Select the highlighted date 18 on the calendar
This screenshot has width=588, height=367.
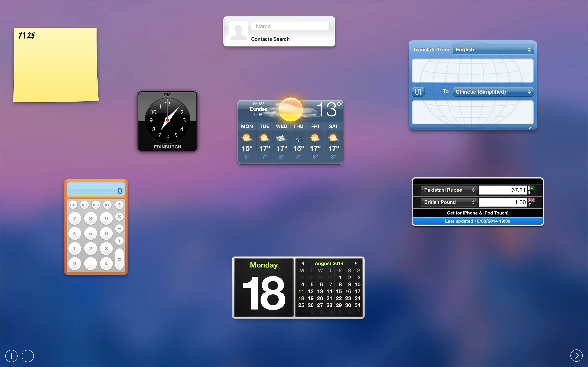click(301, 298)
